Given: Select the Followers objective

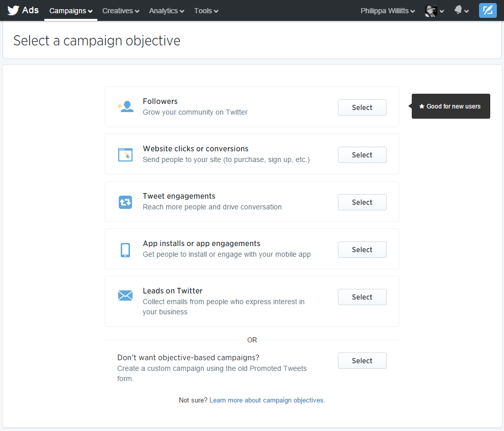Looking at the screenshot, I should 362,107.
